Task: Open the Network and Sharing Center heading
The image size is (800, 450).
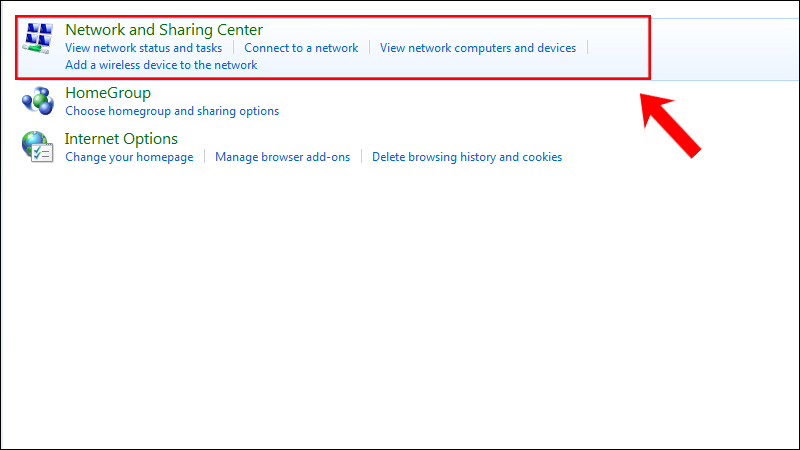Action: point(164,30)
